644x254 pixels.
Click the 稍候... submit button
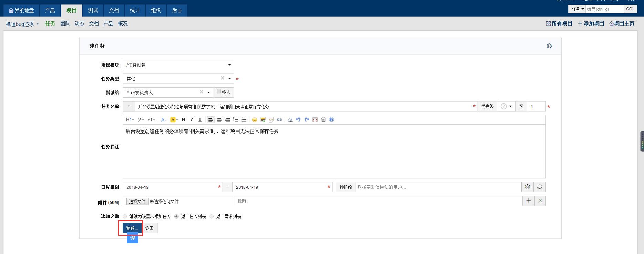(x=132, y=228)
